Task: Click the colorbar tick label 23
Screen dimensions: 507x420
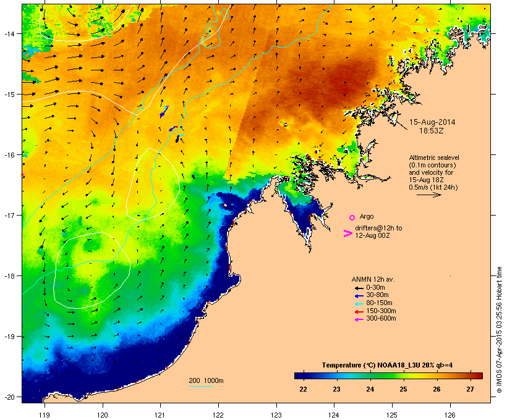Action: pyautogui.click(x=336, y=389)
